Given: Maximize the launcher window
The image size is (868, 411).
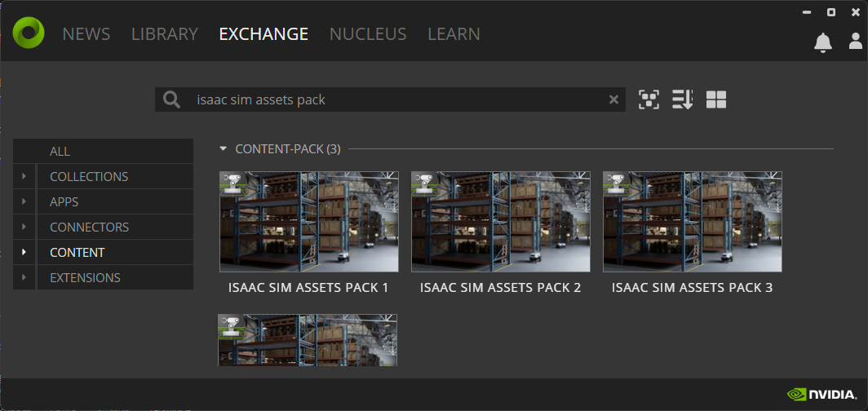Looking at the screenshot, I should [x=831, y=12].
